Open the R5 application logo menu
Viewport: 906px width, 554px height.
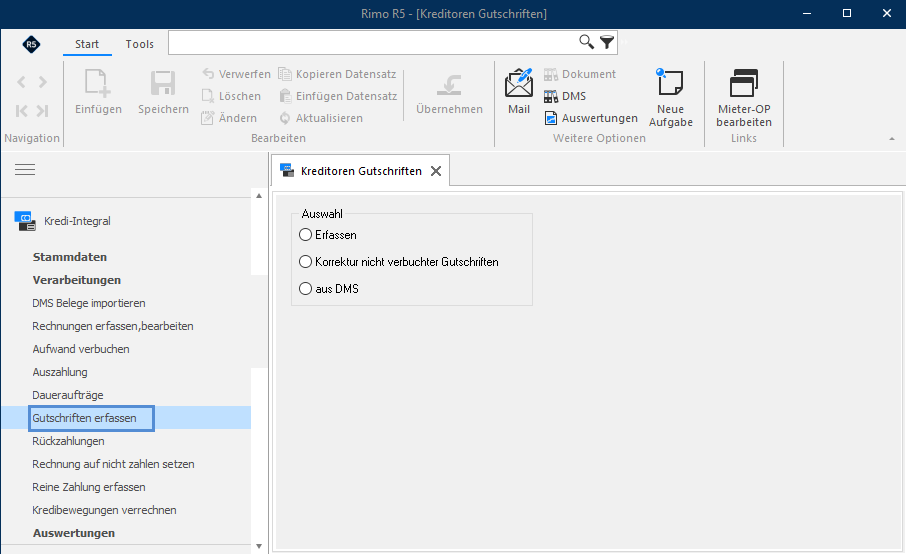[x=31, y=44]
